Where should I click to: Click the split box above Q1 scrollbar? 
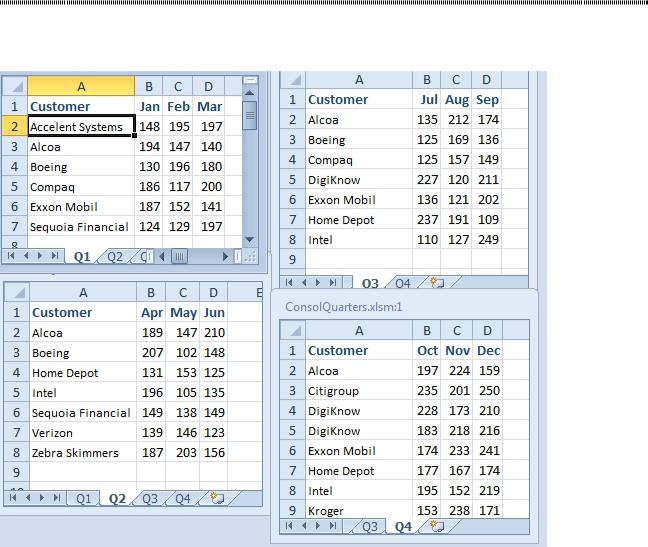(250, 80)
